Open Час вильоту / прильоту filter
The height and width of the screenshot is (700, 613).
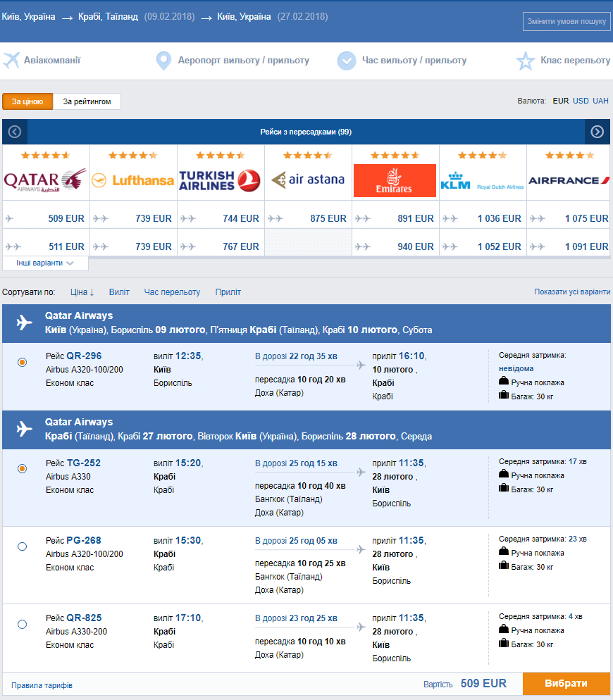pyautogui.click(x=414, y=61)
